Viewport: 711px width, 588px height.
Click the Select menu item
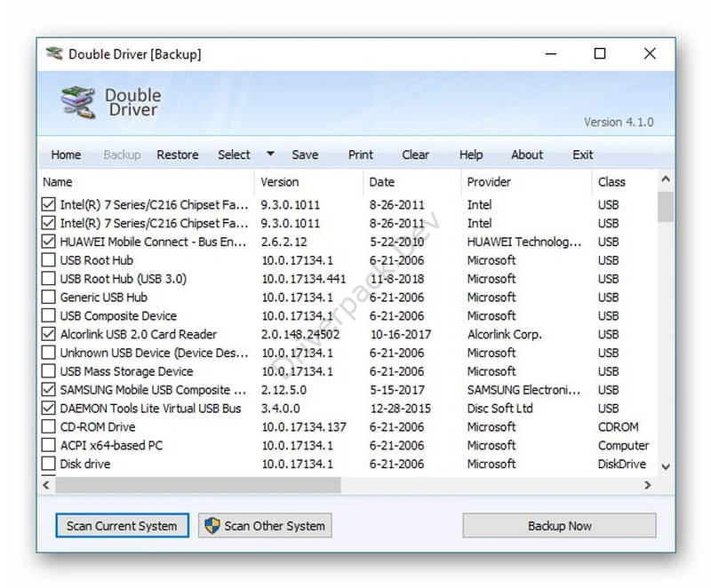234,155
